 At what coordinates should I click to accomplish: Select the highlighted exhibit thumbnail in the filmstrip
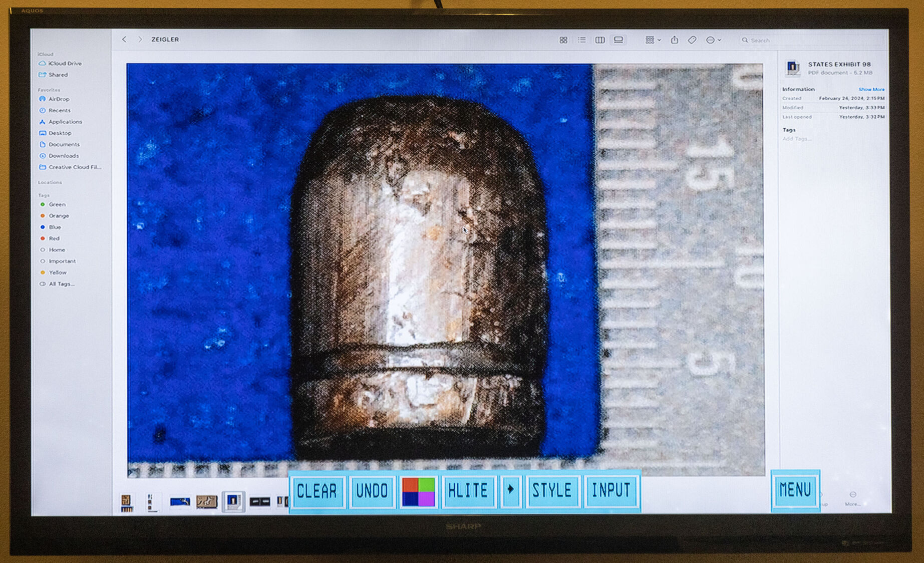click(x=233, y=502)
